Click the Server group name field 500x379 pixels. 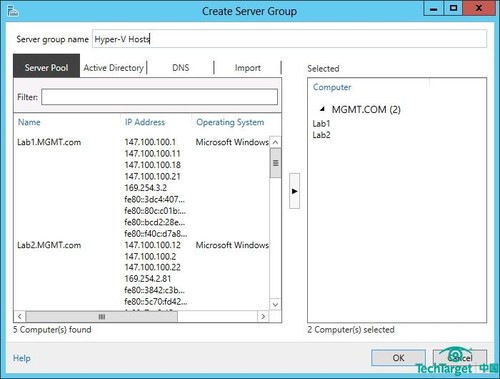[x=289, y=39]
